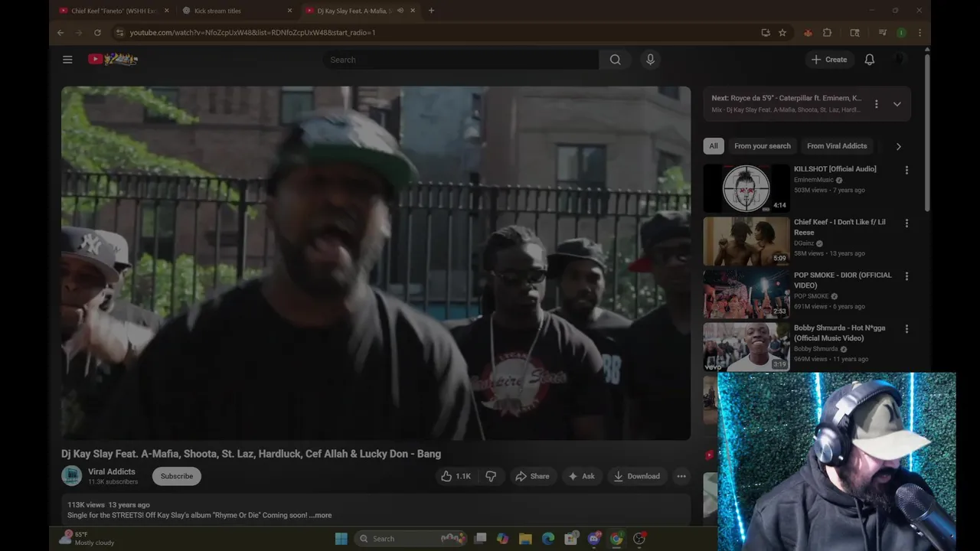The width and height of the screenshot is (980, 551).
Task: Open KILLSHOT [Official Audio] title
Action: [x=835, y=169]
